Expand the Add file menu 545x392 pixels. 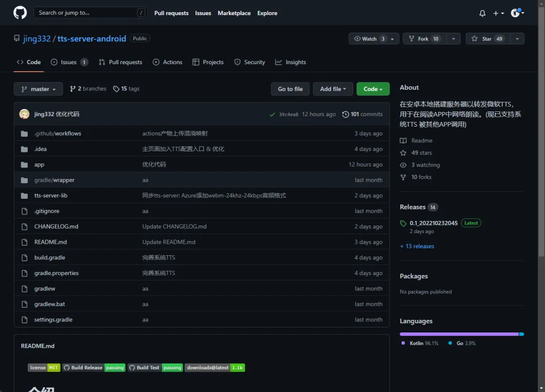point(333,89)
